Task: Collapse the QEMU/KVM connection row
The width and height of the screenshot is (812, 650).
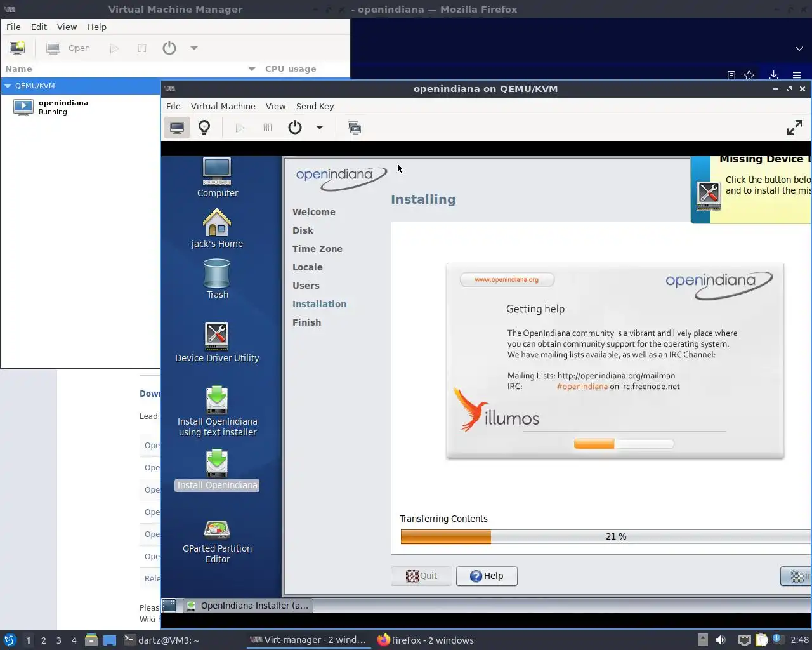Action: 8,86
